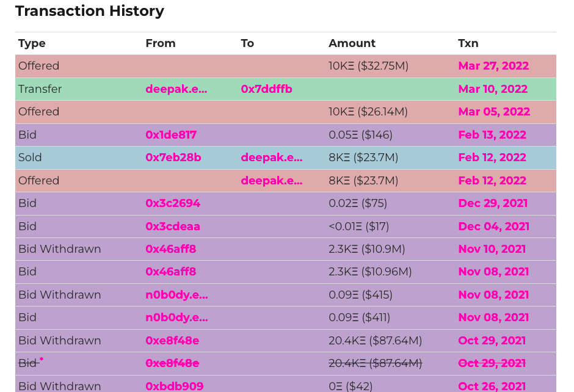Click Offered label in Mar 27 row
This screenshot has width=574, height=392.
pos(38,66)
